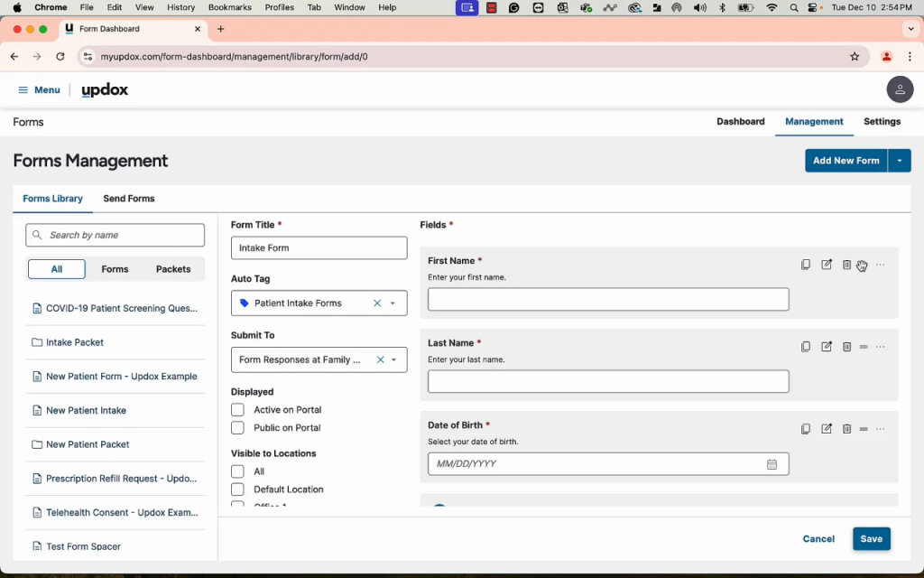
Task: Open Add New Form dropdown arrow
Action: [x=900, y=161]
